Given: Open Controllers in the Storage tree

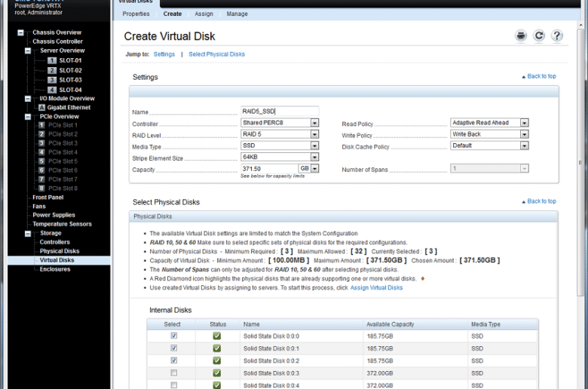Looking at the screenshot, I should pos(55,242).
